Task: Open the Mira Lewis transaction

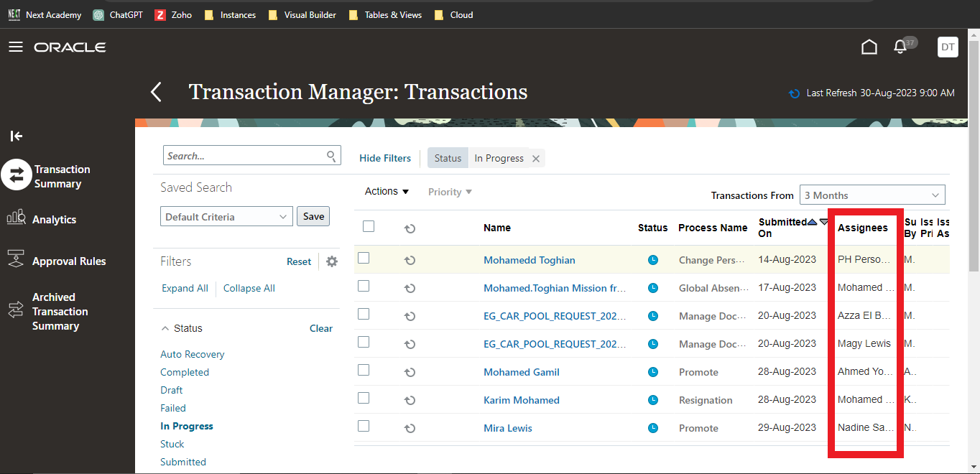Action: pos(508,428)
